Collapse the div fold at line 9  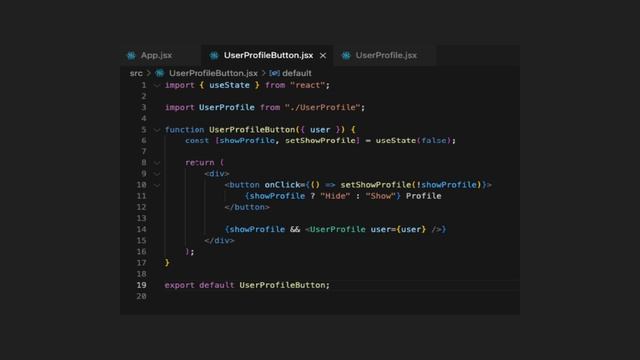[x=157, y=174]
